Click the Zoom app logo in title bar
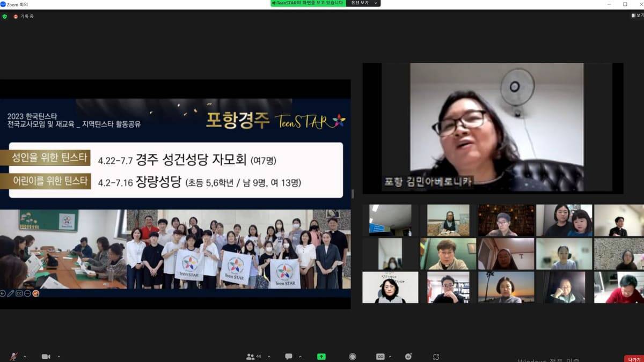644x362 pixels. [3, 4]
